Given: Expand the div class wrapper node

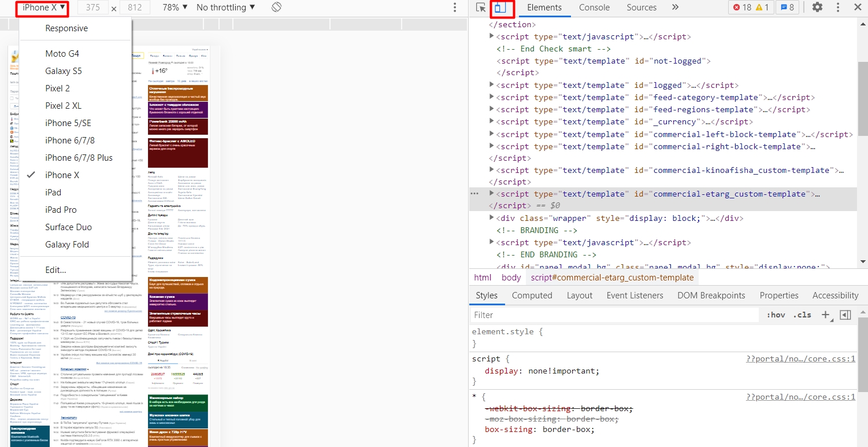Looking at the screenshot, I should (492, 218).
